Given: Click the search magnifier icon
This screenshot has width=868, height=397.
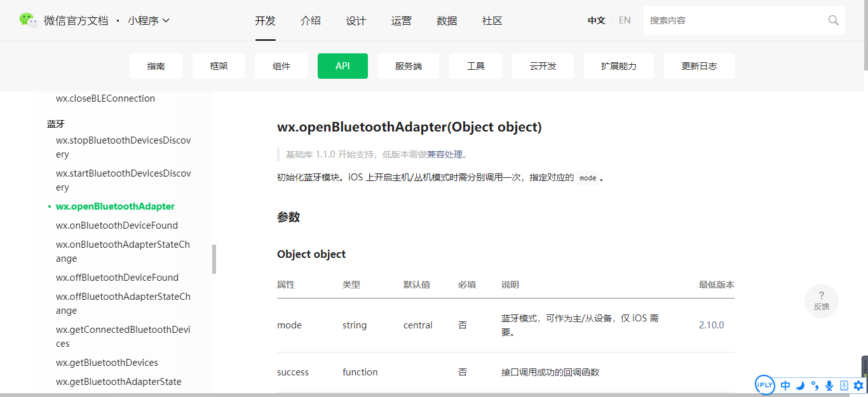Looking at the screenshot, I should (x=833, y=20).
